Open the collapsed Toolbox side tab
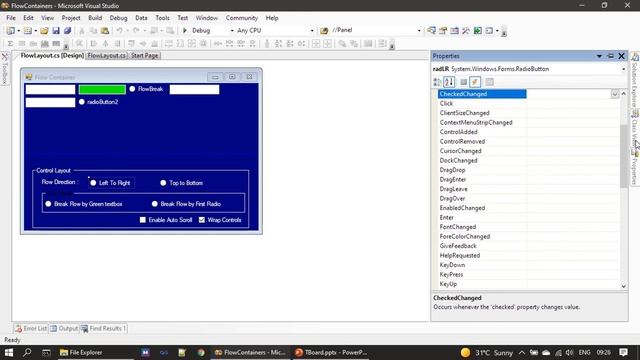640x360 pixels. [5, 69]
